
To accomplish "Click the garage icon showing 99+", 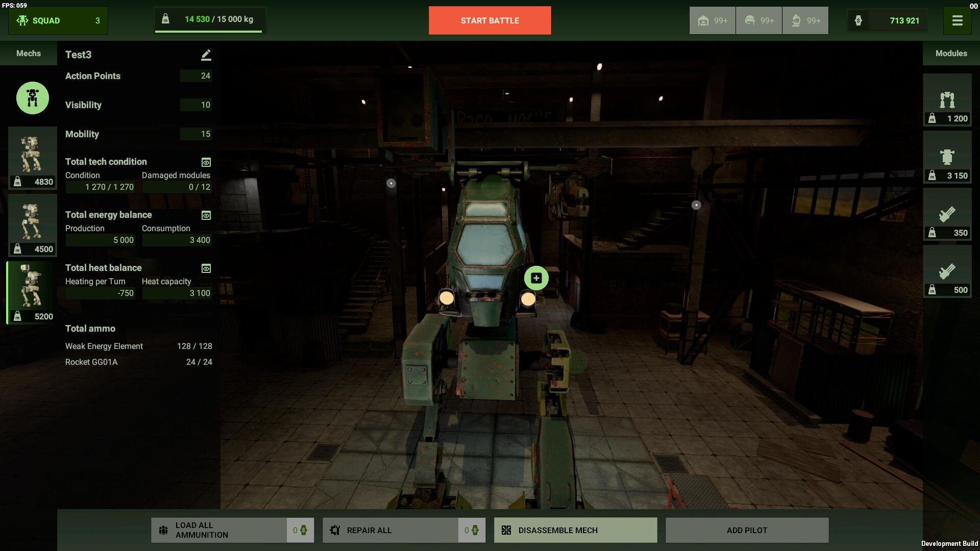I will pyautogui.click(x=712, y=20).
